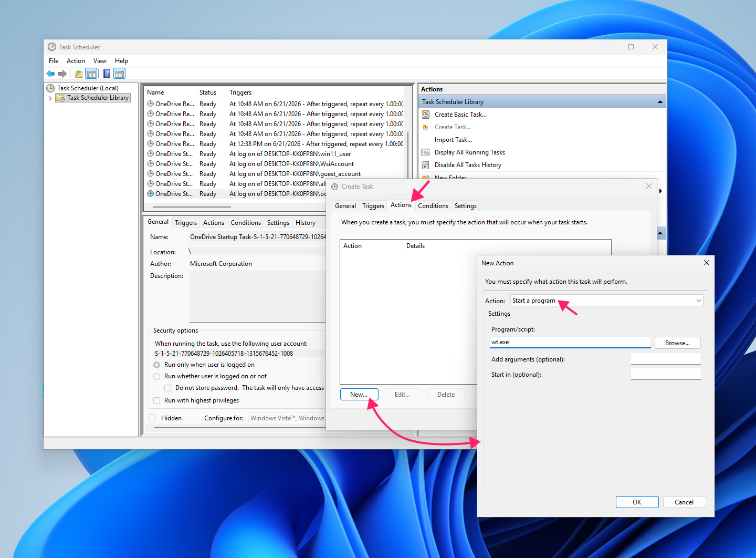Click the Up One Level folder icon
Image resolution: width=756 pixels, height=558 pixels.
coord(79,74)
